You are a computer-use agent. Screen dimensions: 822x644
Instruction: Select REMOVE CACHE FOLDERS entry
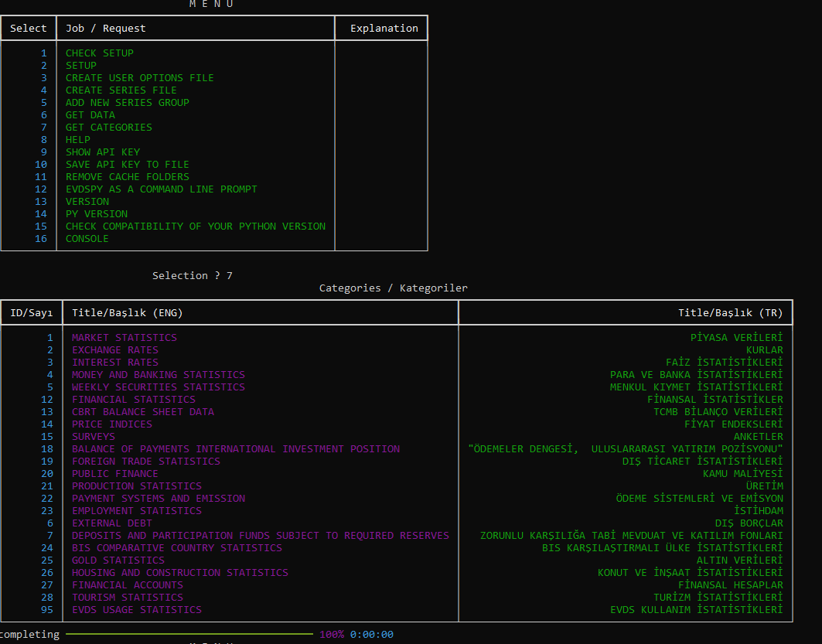pos(127,177)
